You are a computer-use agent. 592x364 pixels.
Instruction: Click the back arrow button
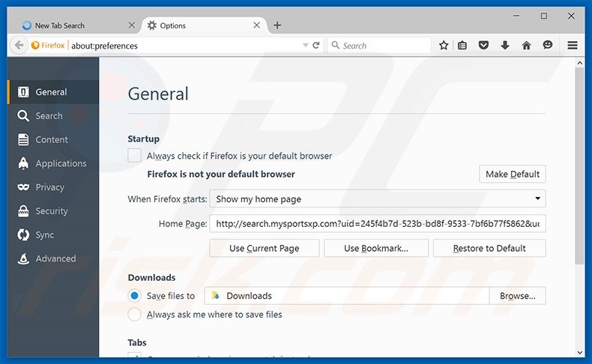(19, 46)
